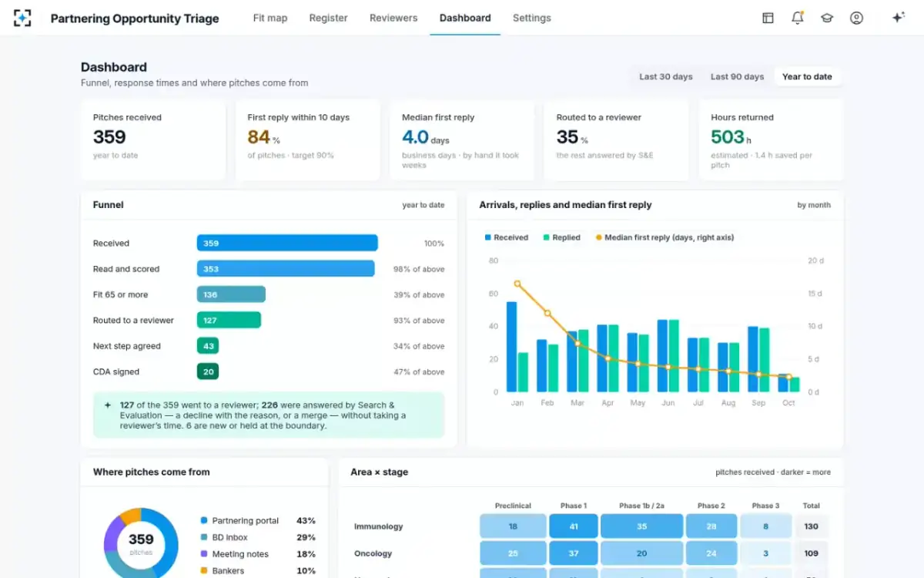Viewport: 924px width, 578px height.
Task: Click the Received funnel bar 359
Action: pos(287,243)
